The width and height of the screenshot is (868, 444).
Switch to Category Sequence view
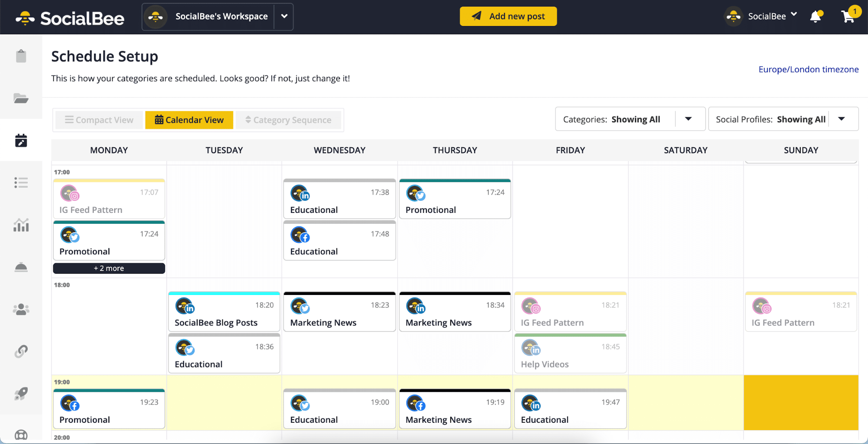[x=288, y=119]
